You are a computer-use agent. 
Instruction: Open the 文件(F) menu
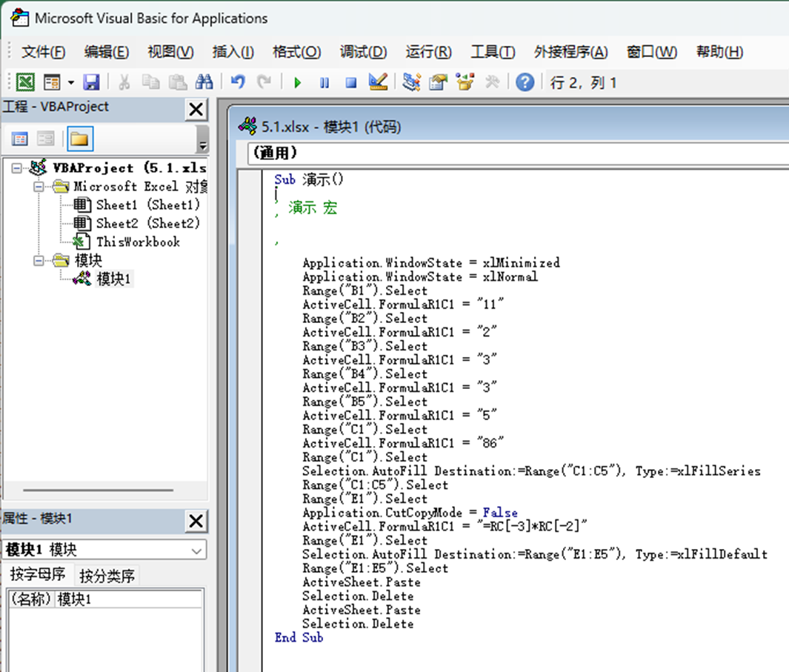tap(43, 52)
